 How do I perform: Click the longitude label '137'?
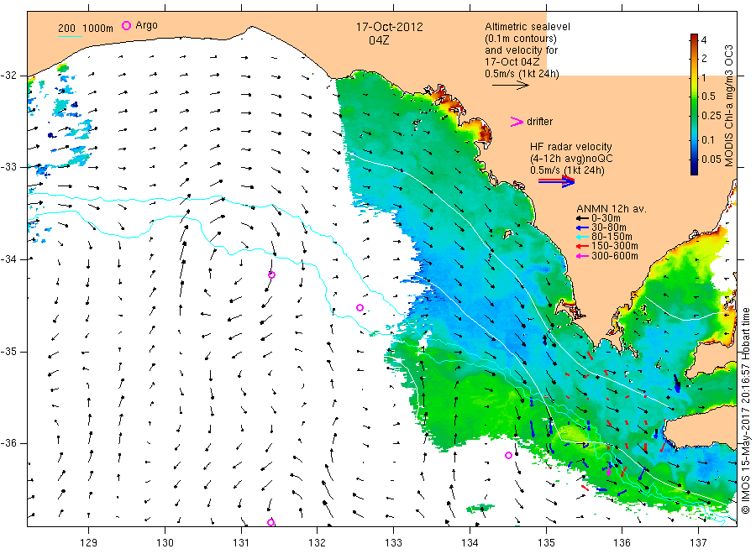point(698,543)
